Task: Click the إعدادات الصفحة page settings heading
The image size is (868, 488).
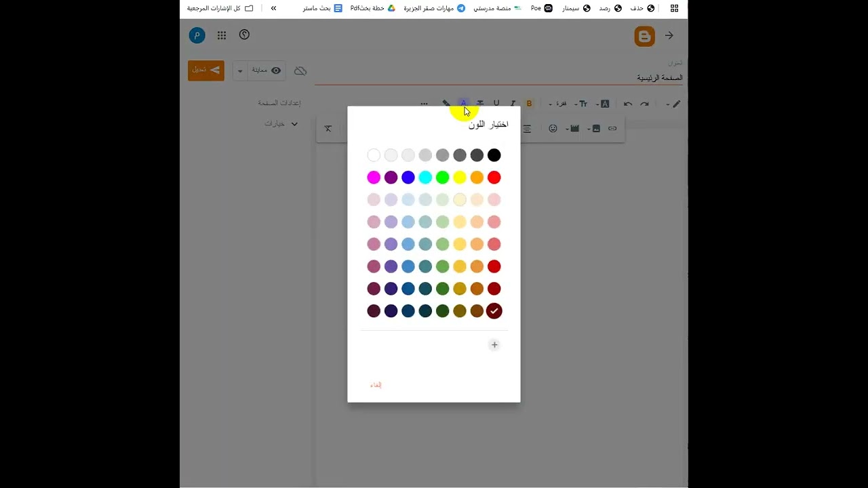Action: [x=279, y=103]
